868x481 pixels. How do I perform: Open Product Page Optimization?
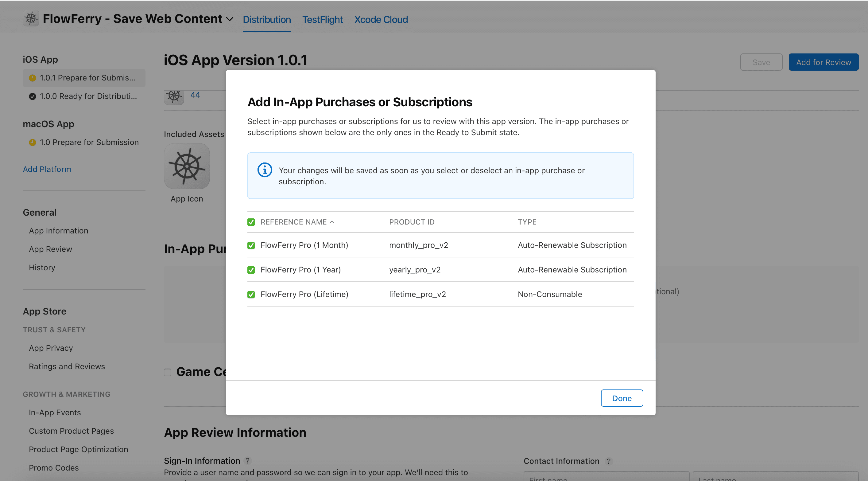(x=78, y=449)
